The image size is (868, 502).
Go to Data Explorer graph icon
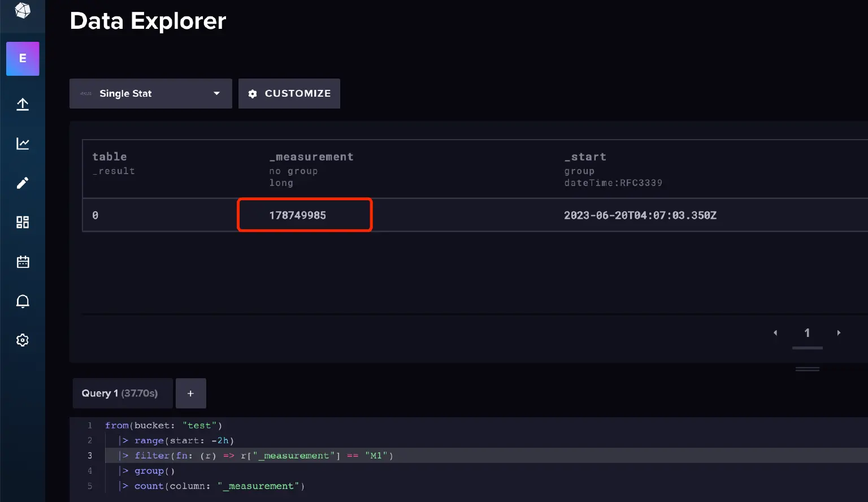tap(23, 144)
